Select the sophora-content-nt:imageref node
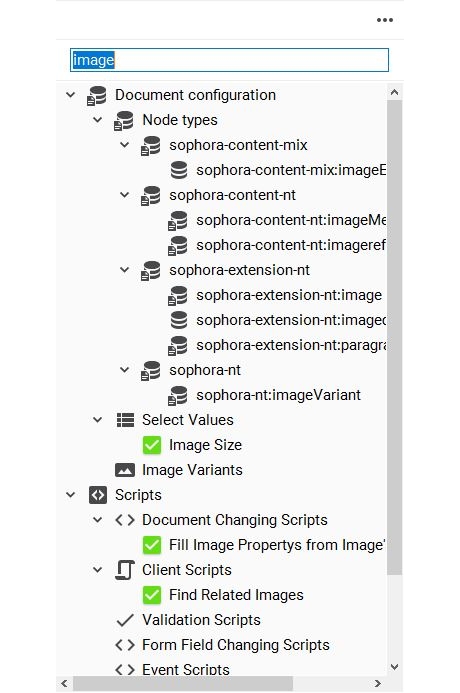This screenshot has width=460, height=693. [291, 245]
